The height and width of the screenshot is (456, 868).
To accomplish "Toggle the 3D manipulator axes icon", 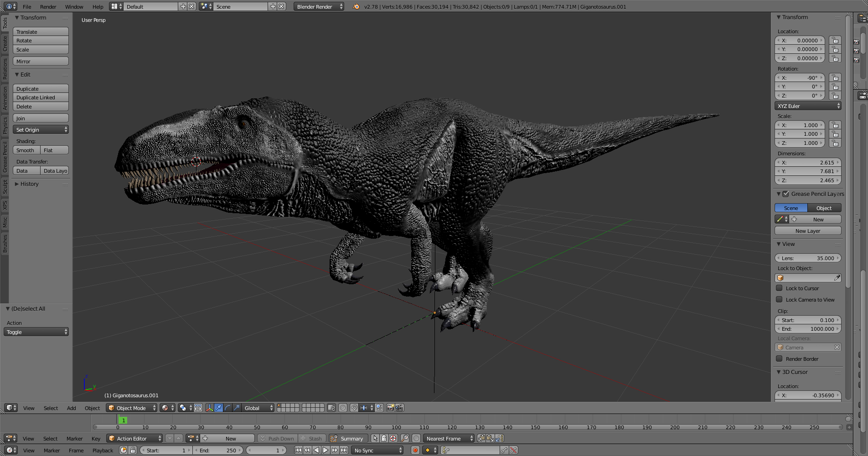I will 209,408.
